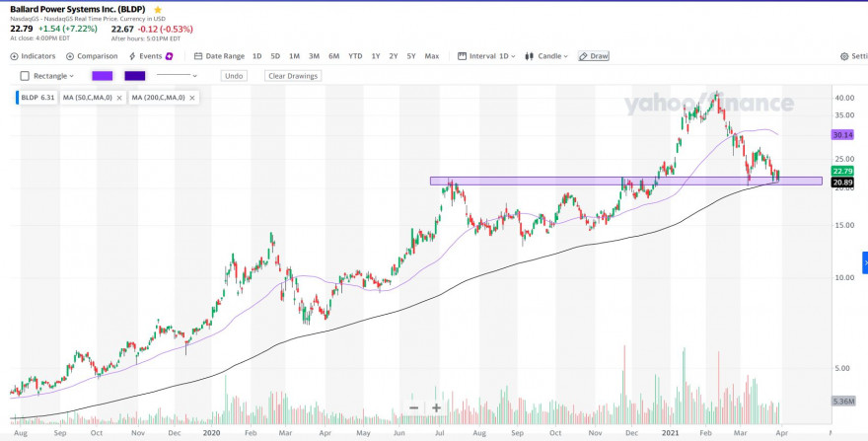868x441 pixels.
Task: Zoom in the chart with plus button
Action: pos(437,407)
